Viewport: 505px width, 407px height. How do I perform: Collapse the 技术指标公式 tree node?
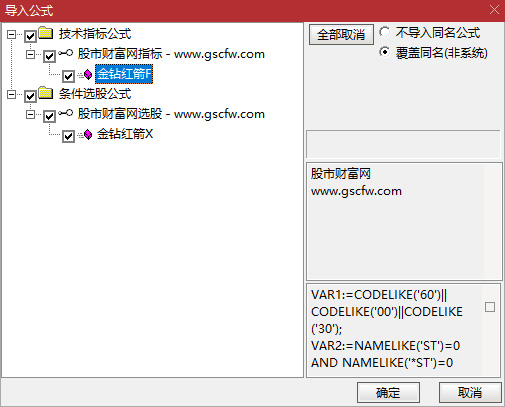(11, 34)
